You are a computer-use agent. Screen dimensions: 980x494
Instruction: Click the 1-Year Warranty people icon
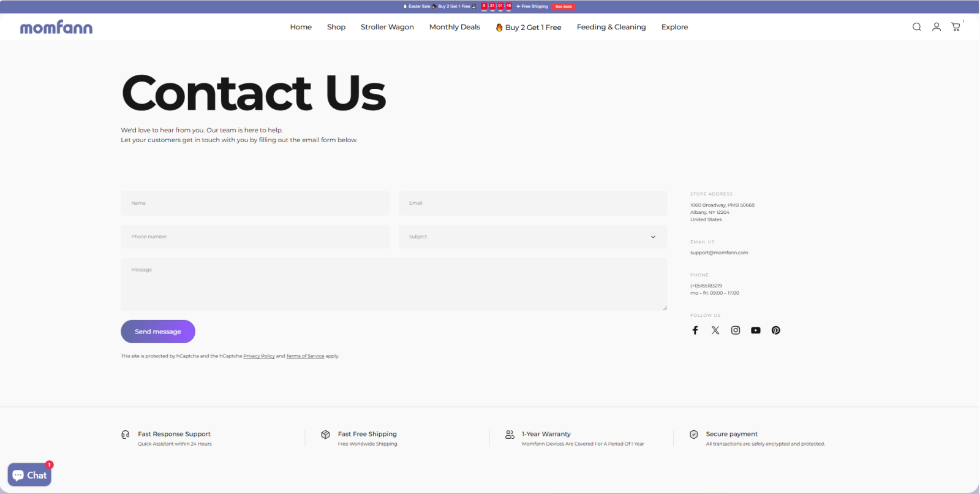[x=510, y=435]
